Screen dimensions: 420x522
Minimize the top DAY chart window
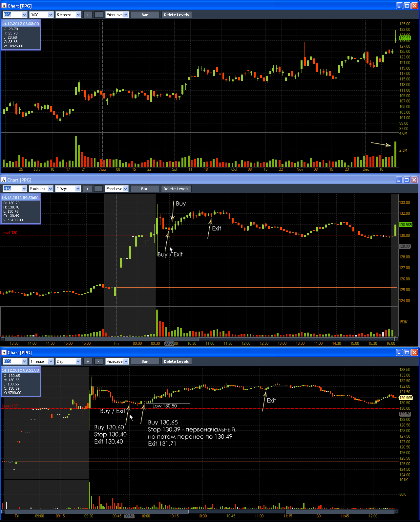pyautogui.click(x=399, y=6)
